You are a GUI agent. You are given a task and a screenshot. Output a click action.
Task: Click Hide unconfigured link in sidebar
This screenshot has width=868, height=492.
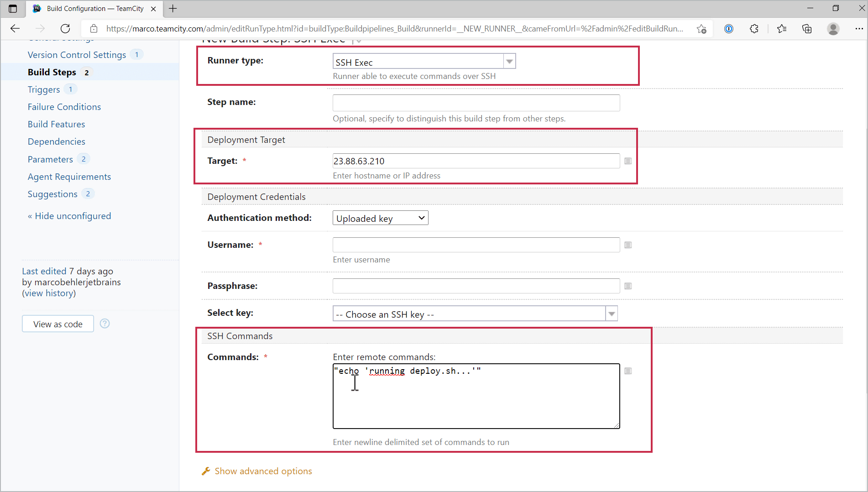point(69,216)
